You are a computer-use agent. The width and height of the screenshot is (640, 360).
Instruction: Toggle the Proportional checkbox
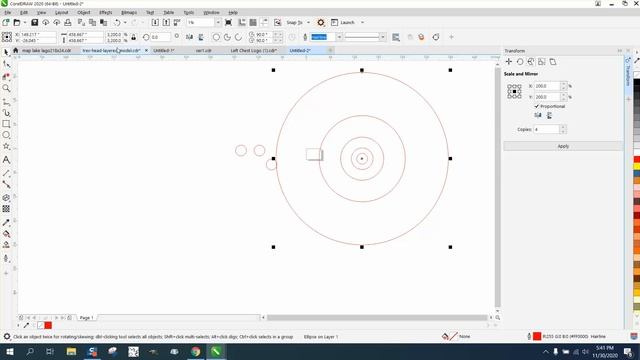point(537,106)
